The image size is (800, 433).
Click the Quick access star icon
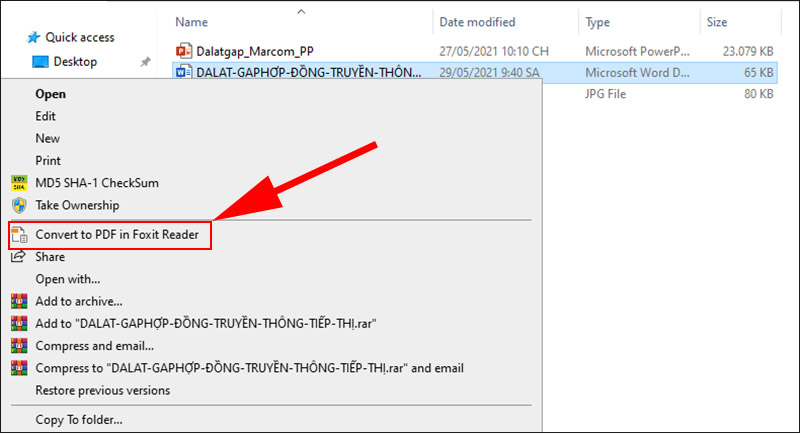click(34, 37)
